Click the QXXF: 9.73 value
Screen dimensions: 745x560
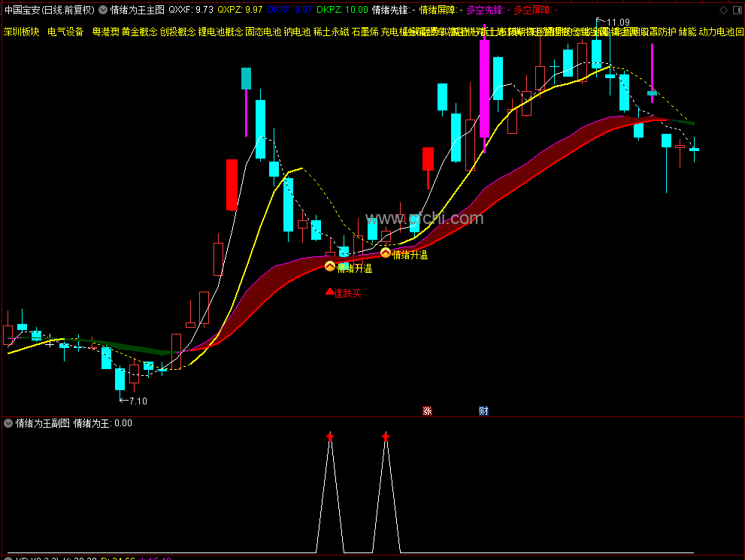coord(191,10)
